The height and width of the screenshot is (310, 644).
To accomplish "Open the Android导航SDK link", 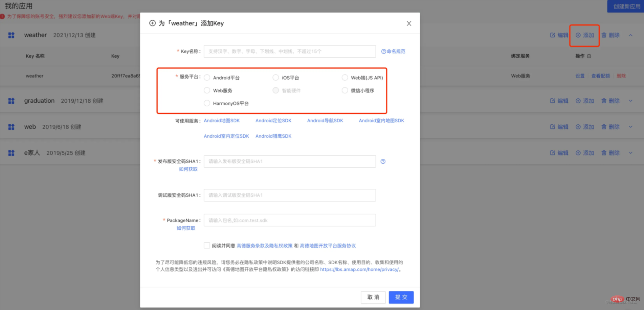I will [x=325, y=121].
